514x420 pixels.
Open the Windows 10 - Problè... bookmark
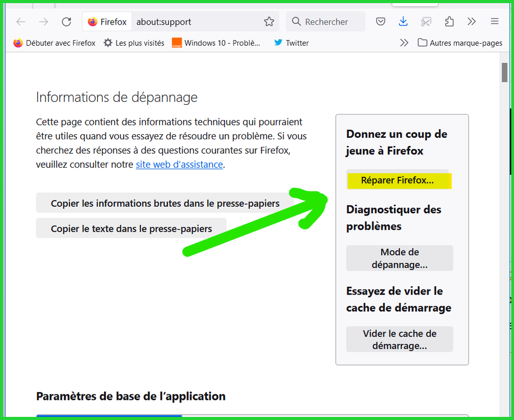[x=216, y=43]
